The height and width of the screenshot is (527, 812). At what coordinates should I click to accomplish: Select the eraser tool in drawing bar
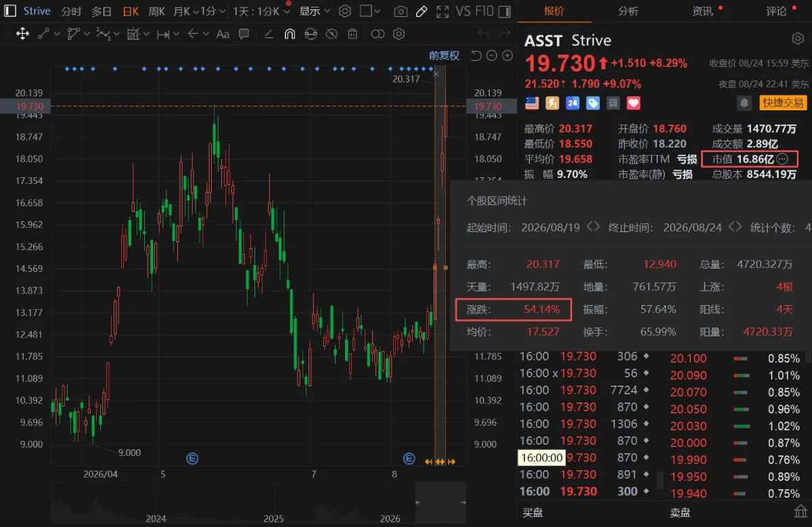(x=269, y=34)
